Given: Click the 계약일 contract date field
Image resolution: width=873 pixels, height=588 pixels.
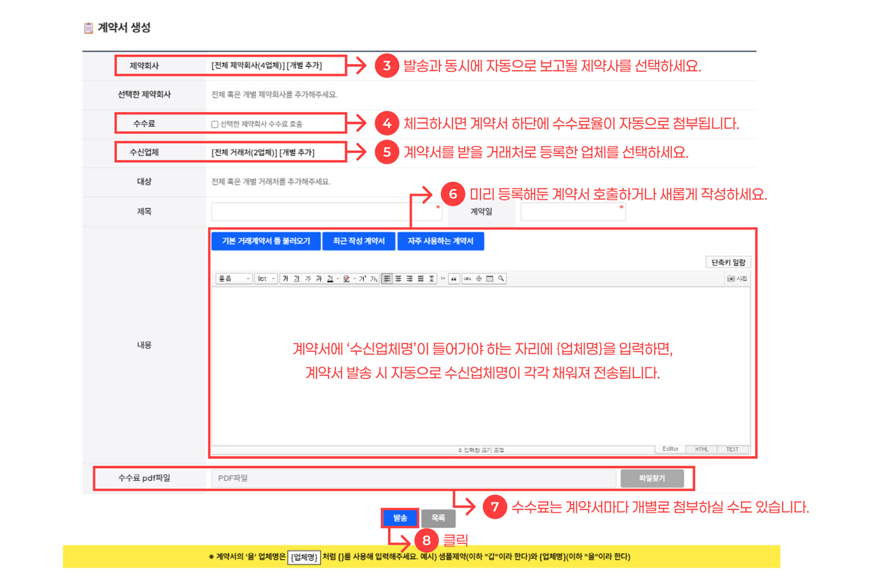Looking at the screenshot, I should 573,212.
